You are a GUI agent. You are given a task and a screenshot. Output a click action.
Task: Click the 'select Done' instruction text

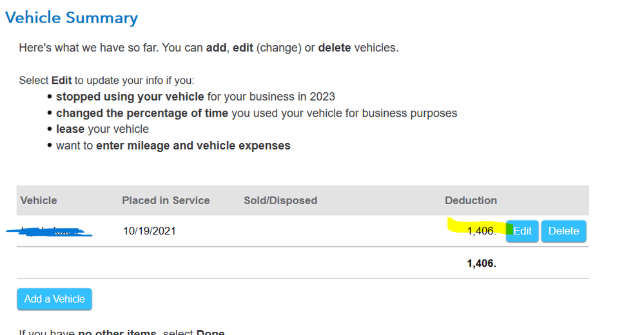tap(122, 332)
